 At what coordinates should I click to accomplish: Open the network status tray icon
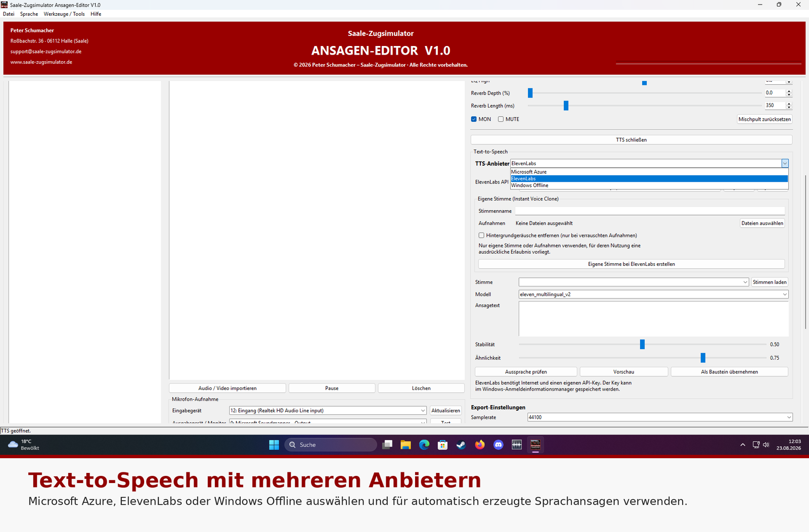756,445
